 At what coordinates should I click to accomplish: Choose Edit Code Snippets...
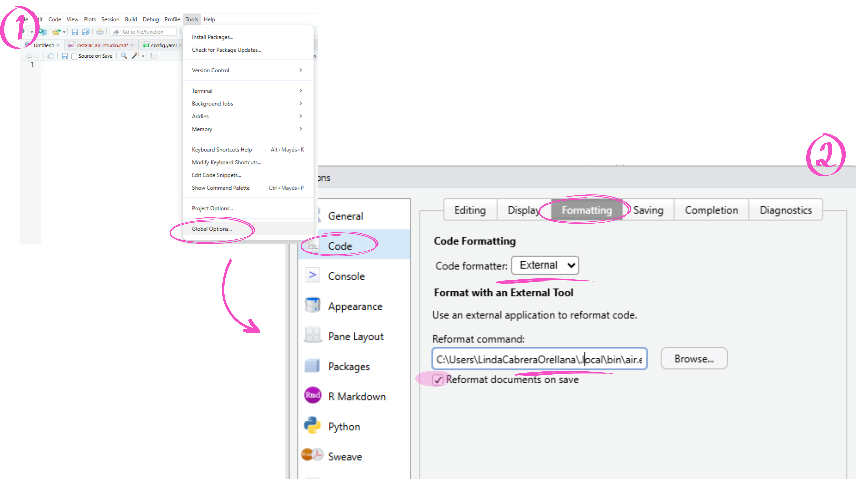pyautogui.click(x=248, y=175)
